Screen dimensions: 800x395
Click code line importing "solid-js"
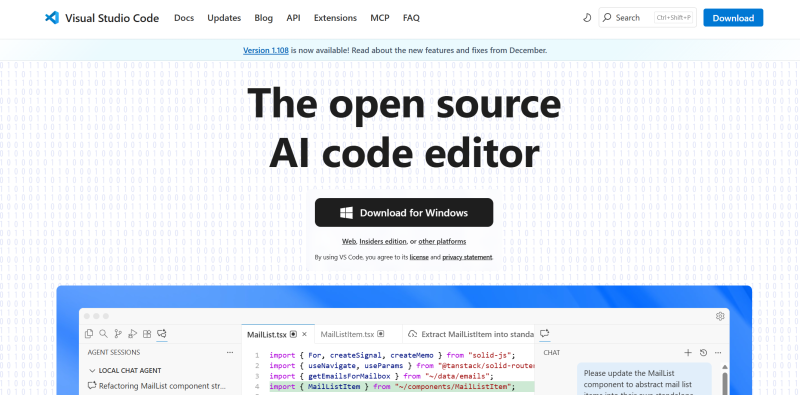point(392,355)
